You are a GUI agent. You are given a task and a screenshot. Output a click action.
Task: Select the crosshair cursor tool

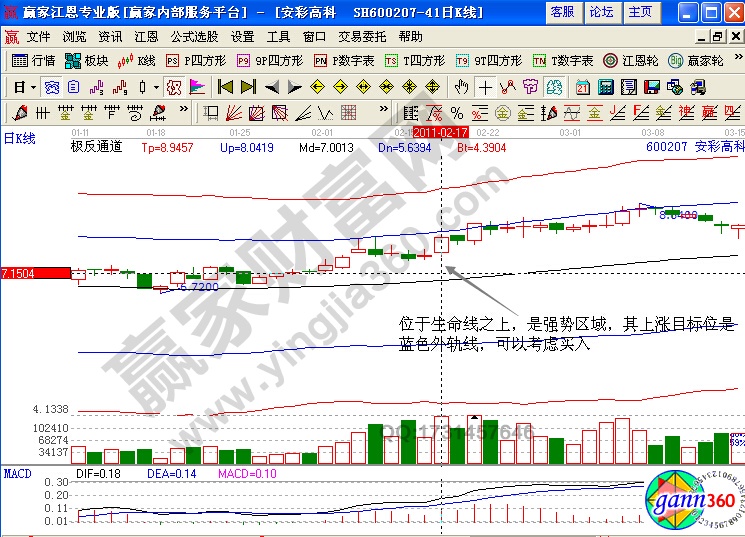tap(485, 86)
